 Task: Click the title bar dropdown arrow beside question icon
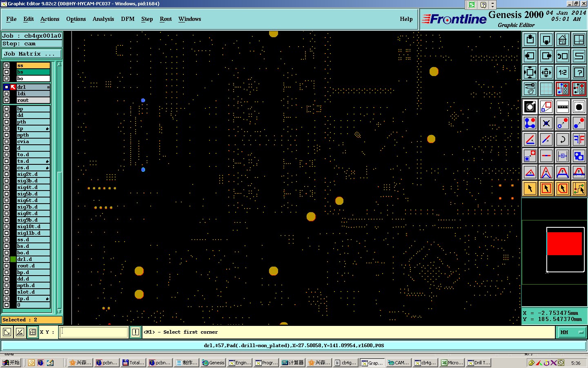click(492, 5)
